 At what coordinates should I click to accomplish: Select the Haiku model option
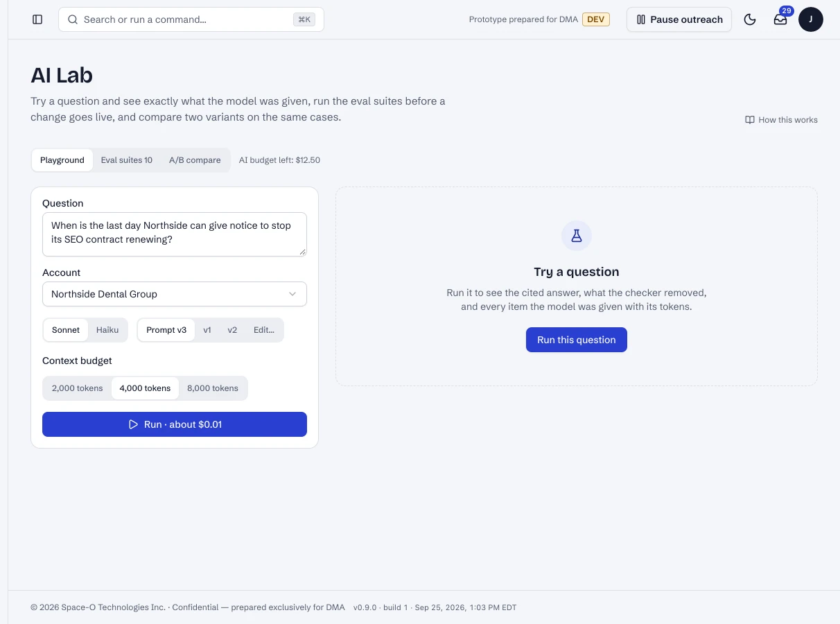107,330
